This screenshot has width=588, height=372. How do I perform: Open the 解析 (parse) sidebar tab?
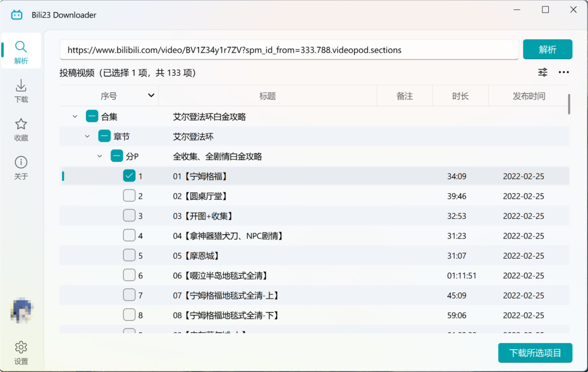[x=21, y=51]
